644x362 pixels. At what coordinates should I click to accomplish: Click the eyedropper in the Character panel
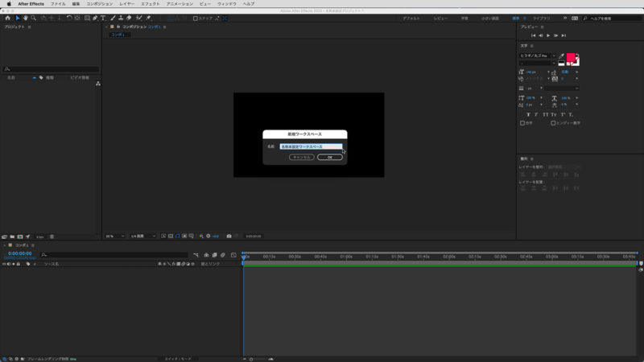point(562,56)
